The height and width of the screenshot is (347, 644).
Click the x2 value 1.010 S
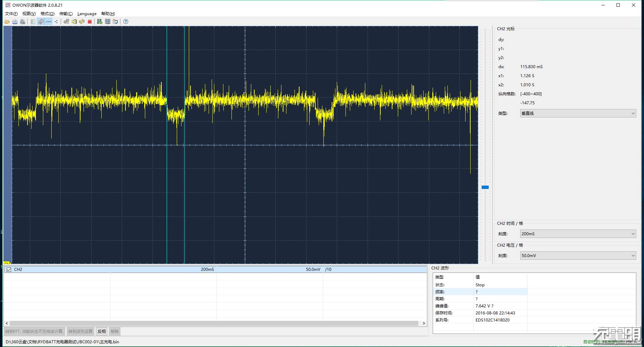(527, 85)
